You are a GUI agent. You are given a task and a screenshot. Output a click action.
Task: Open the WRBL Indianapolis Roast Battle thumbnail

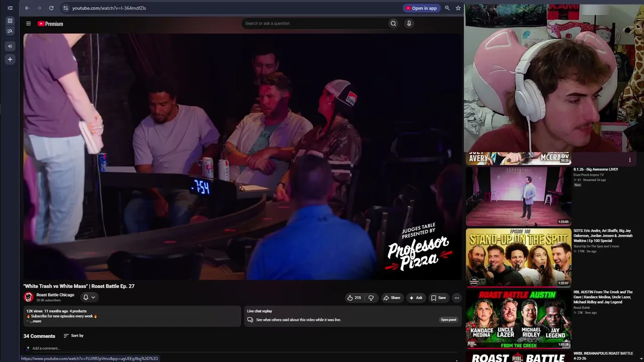(x=518, y=356)
